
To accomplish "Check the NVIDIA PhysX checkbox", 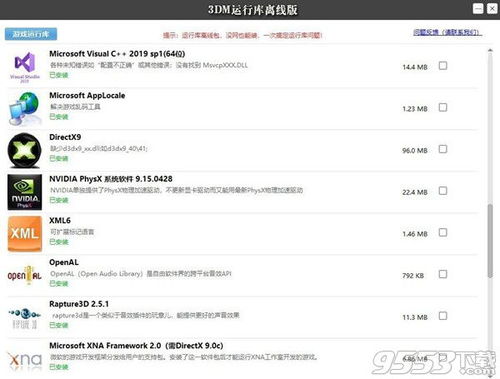I will 443,191.
